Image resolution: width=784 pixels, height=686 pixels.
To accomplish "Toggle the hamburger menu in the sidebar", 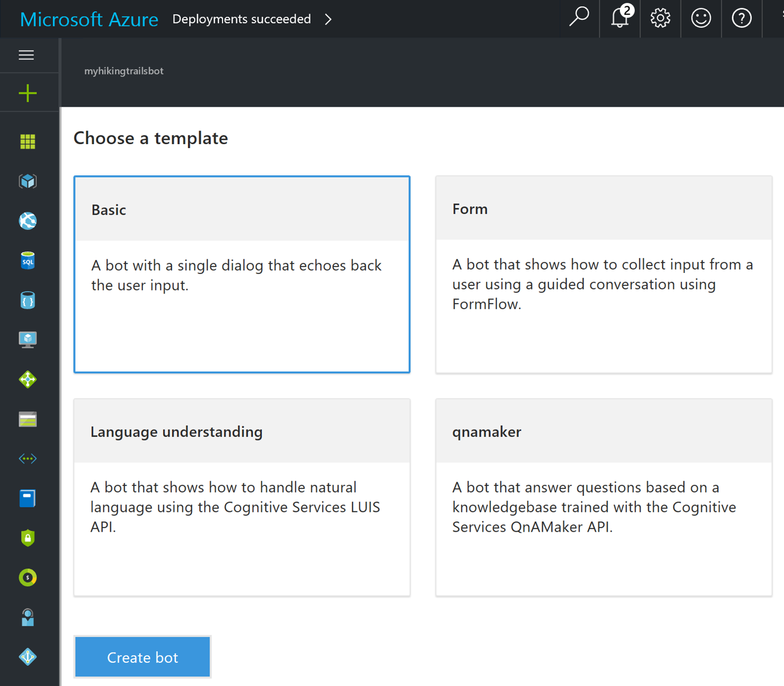I will click(26, 55).
